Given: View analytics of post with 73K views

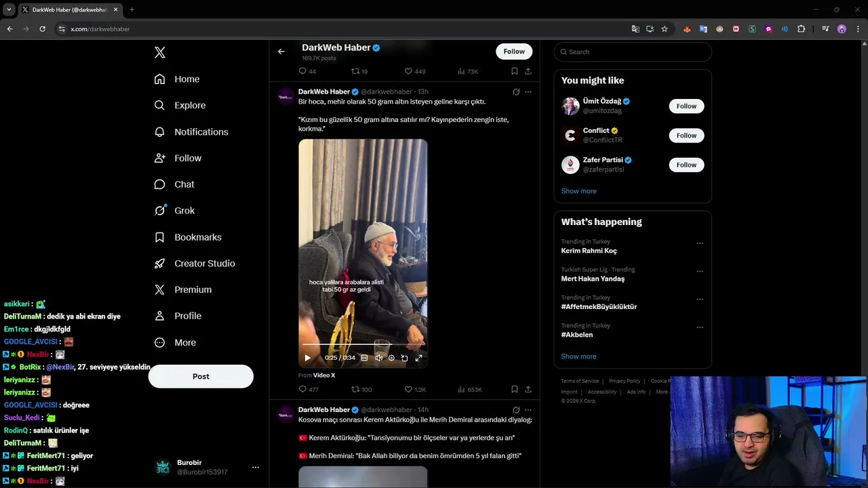Looking at the screenshot, I should click(468, 71).
